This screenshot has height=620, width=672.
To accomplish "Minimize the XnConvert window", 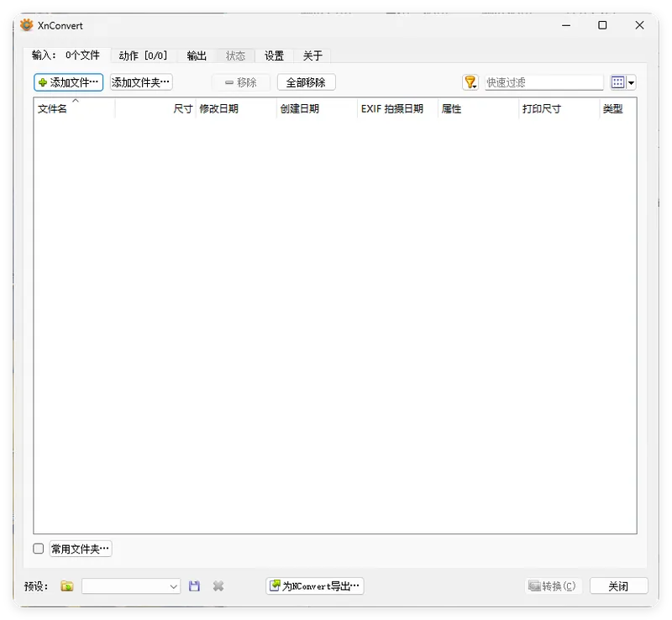I will tap(566, 25).
